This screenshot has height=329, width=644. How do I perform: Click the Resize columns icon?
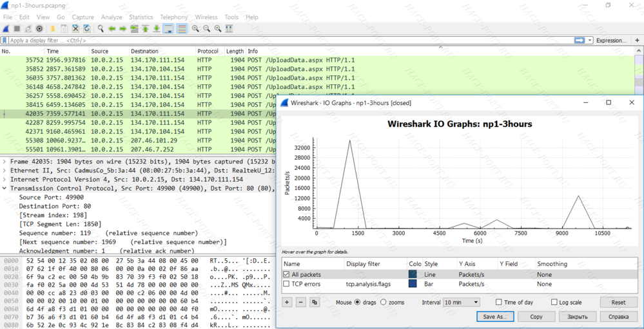pos(229,29)
